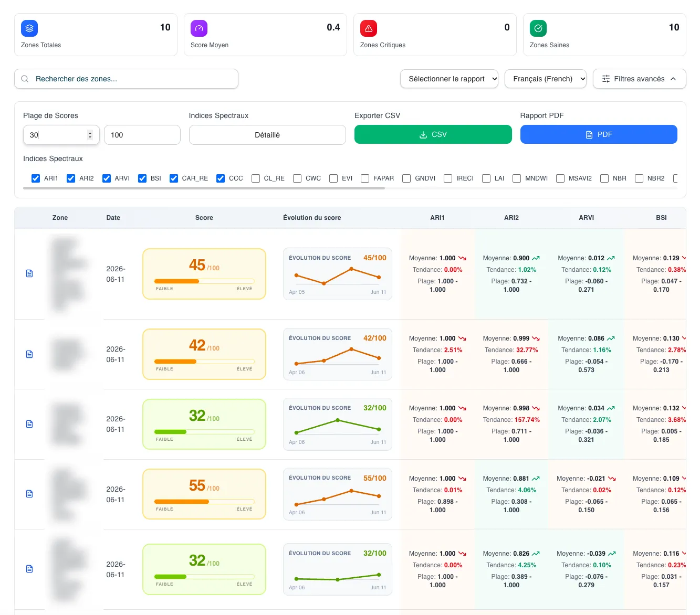Viewport: 700px width, 615px height.
Task: Click the blue Zones Totales layers icon
Action: click(29, 28)
